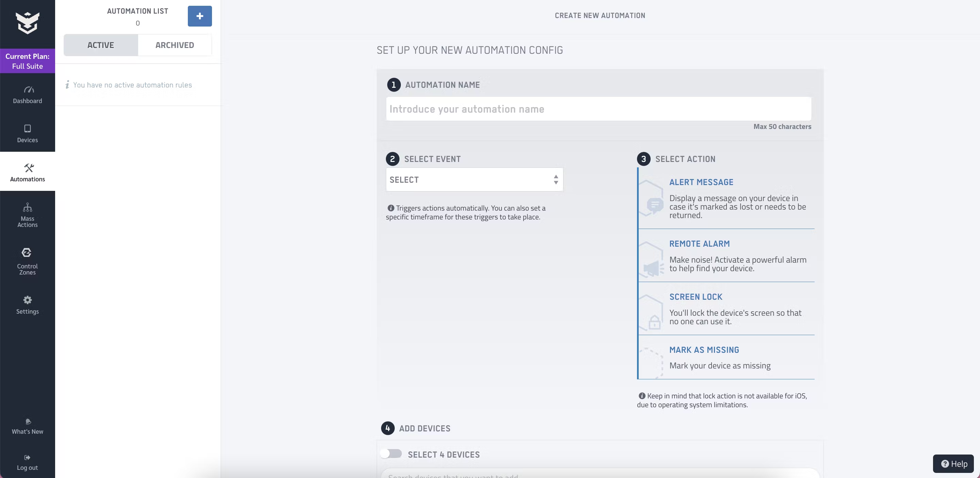The height and width of the screenshot is (478, 980).
Task: Click the Select Event dropdown arrows
Action: 556,180
